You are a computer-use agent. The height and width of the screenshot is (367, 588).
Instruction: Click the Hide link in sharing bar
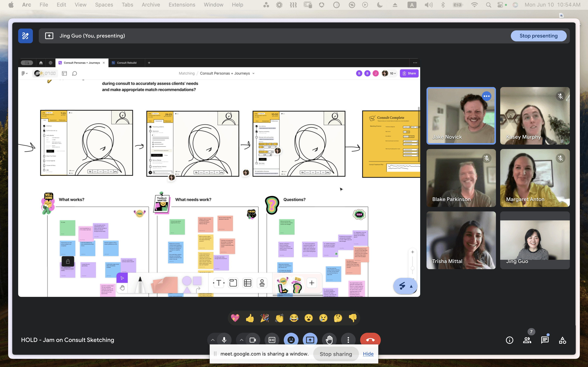click(368, 354)
